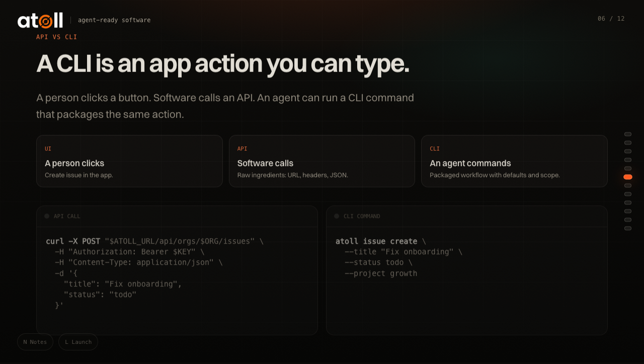
Task: Jump to slide 2 using second navigation dot
Action: (628, 142)
